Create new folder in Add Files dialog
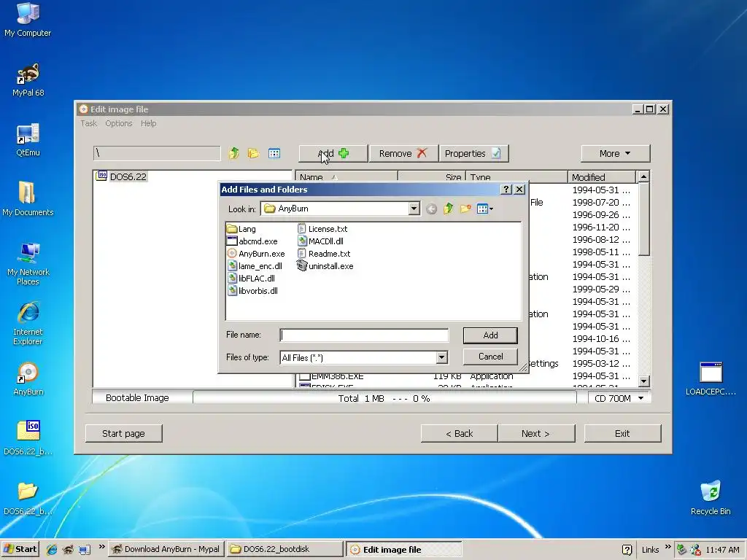 click(465, 209)
